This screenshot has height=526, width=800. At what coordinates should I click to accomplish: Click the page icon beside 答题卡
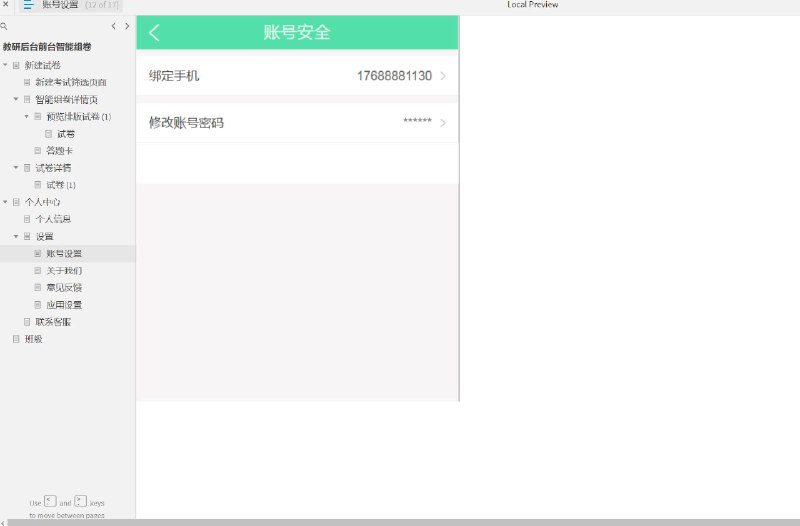pyautogui.click(x=38, y=151)
